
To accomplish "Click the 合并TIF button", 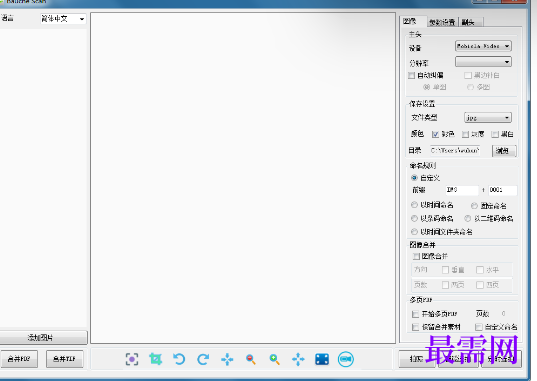I will 64,359.
